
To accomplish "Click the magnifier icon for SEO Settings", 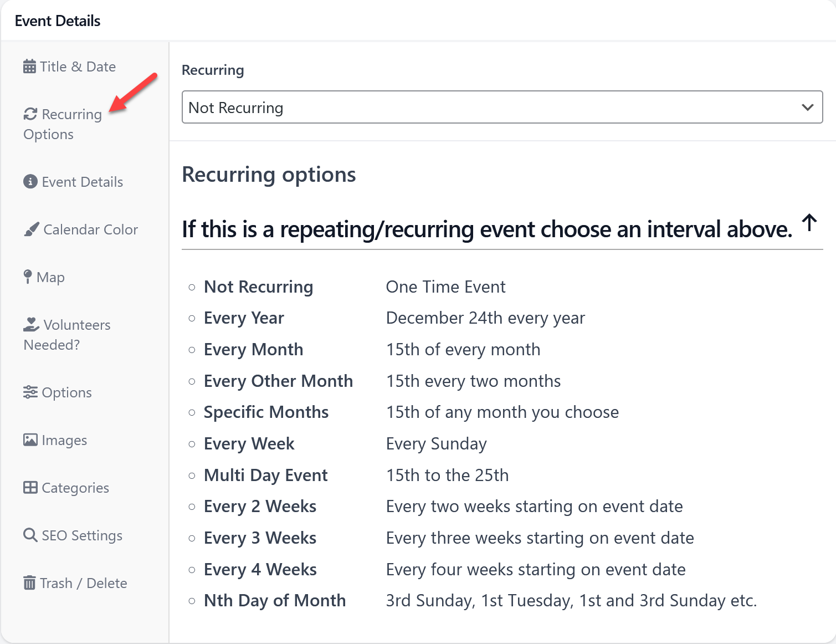I will click(30, 535).
